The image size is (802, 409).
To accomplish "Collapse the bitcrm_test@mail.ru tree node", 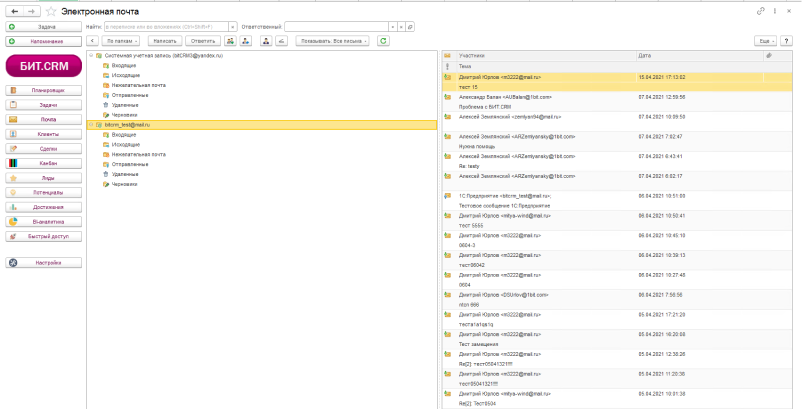I will pyautogui.click(x=91, y=124).
